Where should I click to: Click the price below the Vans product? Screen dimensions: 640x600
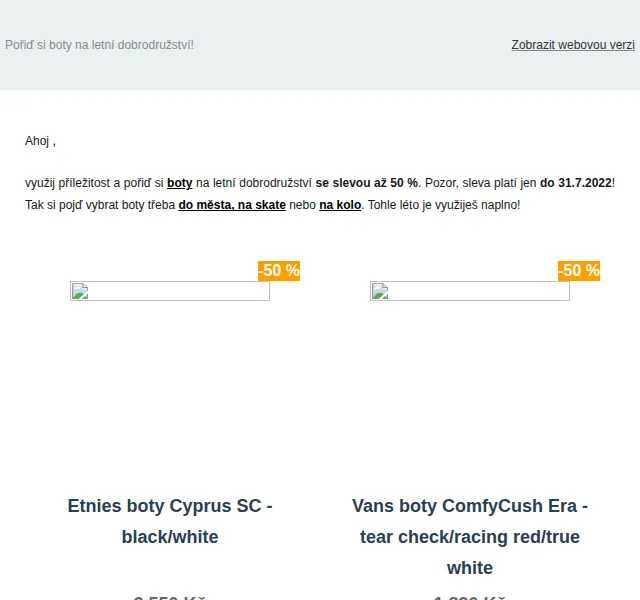[470, 597]
